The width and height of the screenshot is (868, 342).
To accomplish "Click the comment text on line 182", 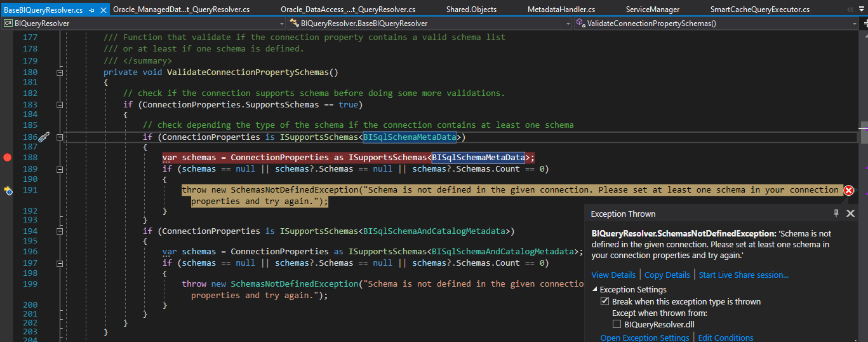I will 314,93.
